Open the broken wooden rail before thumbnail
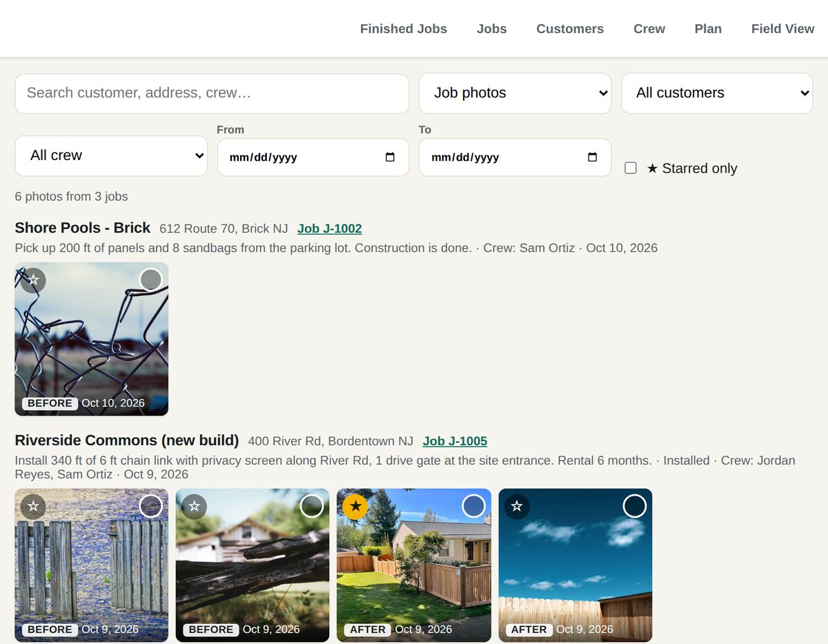 253,565
